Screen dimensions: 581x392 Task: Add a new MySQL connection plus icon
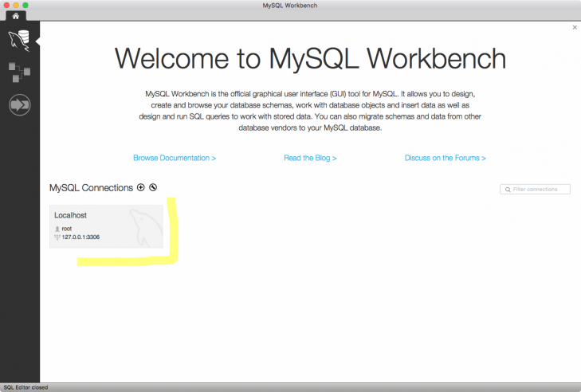click(x=141, y=187)
